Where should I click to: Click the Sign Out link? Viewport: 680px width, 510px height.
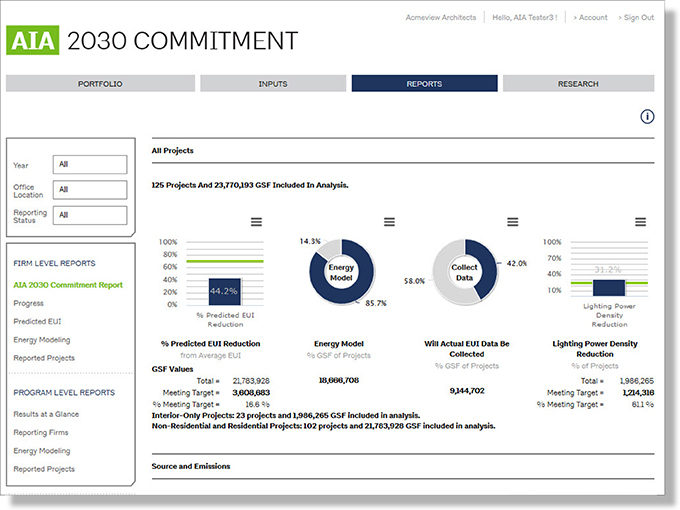pos(636,17)
